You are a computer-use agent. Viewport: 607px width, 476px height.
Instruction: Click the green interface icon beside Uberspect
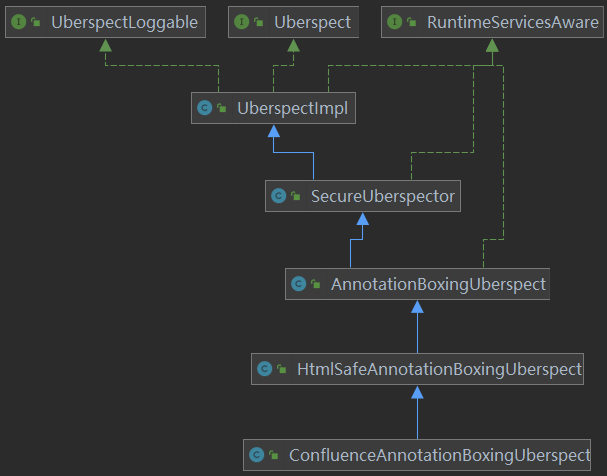pos(241,21)
